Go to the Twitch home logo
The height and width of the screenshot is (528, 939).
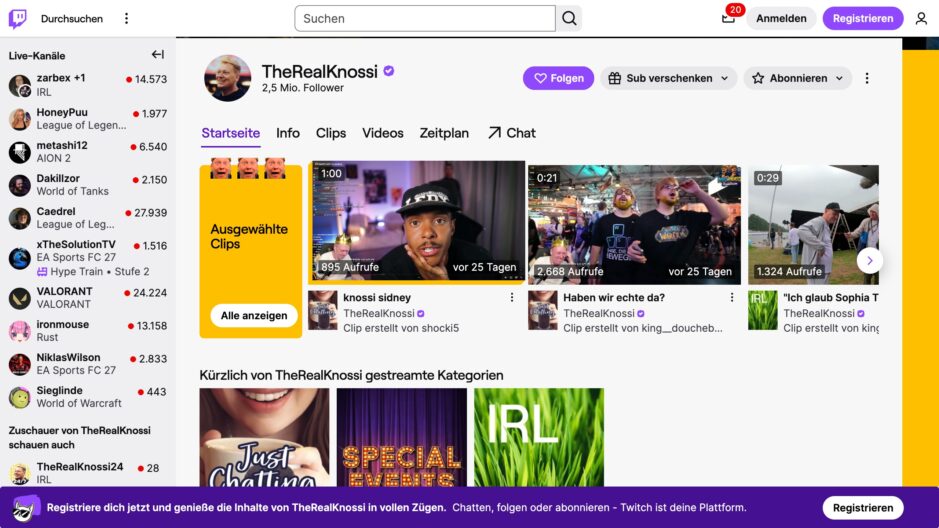click(x=18, y=19)
